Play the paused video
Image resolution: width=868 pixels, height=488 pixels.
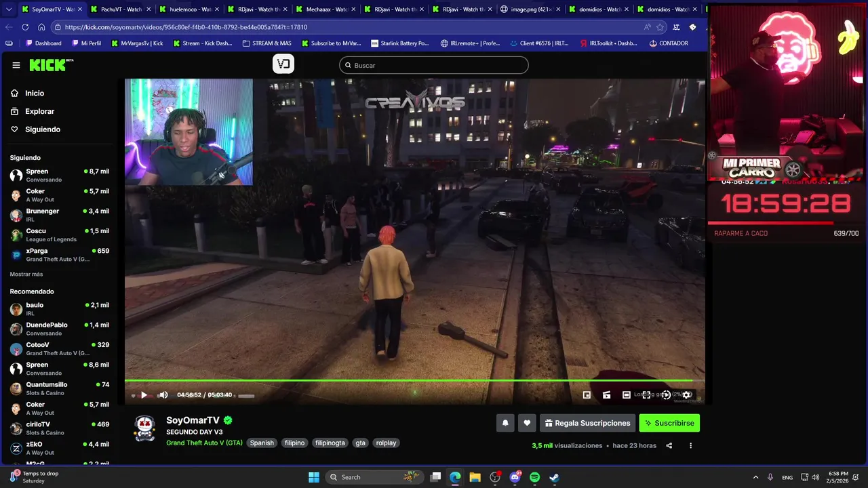(x=144, y=395)
